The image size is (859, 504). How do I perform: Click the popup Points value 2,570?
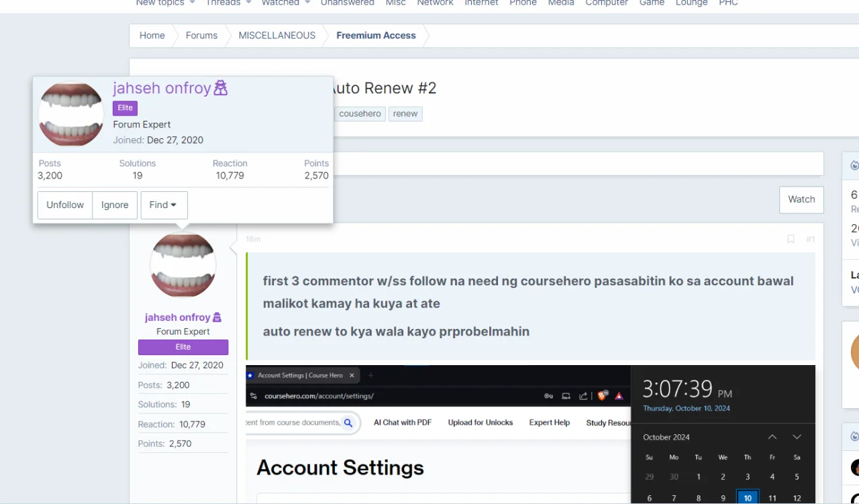316,176
